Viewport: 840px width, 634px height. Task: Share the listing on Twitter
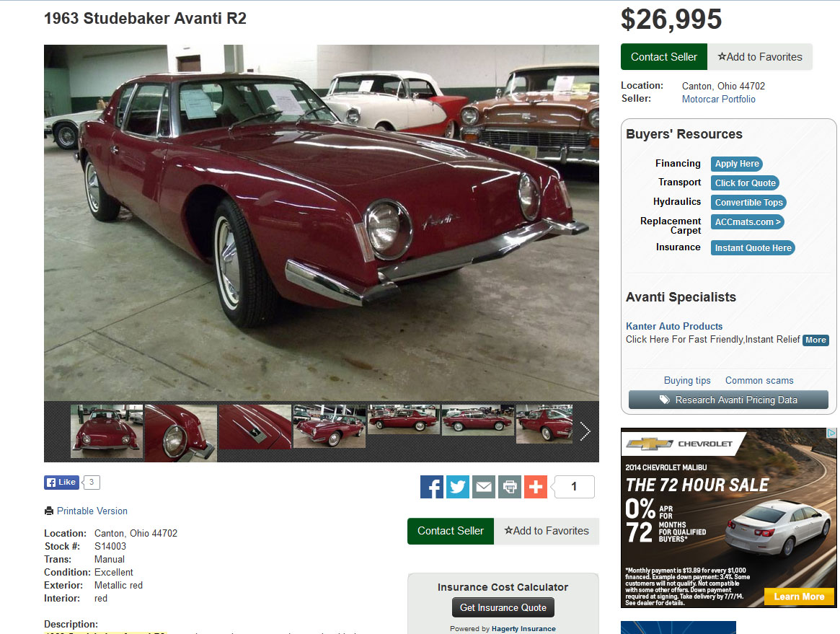point(458,487)
